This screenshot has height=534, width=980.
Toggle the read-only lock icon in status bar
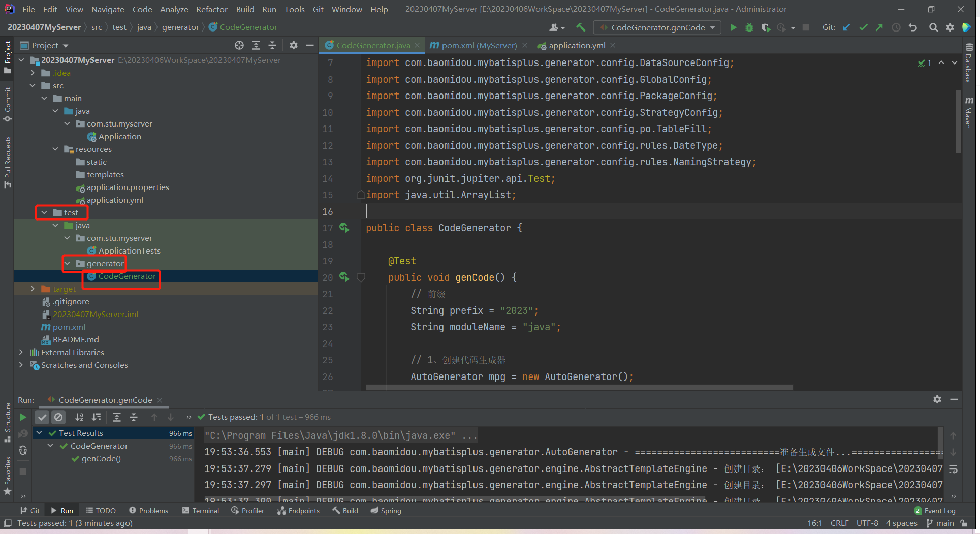coord(964,523)
